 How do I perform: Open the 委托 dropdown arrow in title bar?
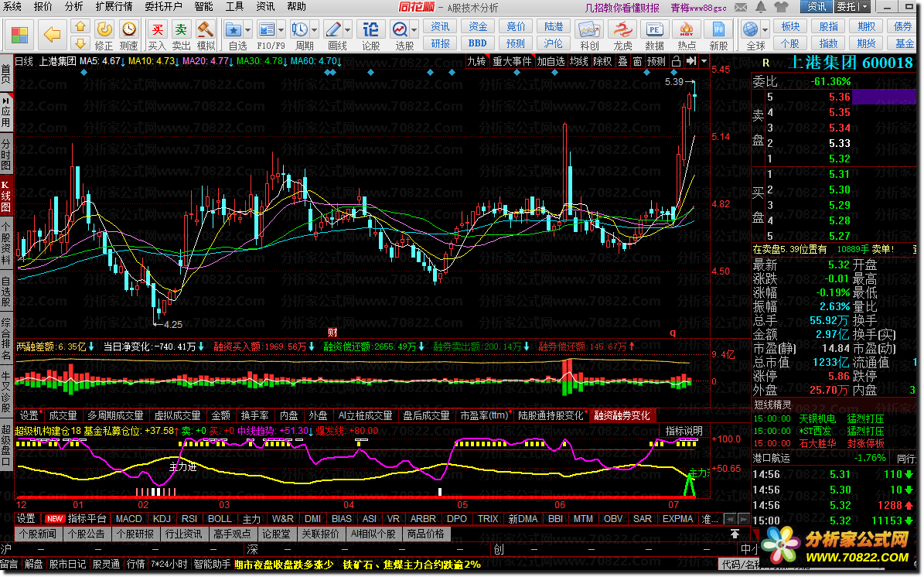(864, 7)
